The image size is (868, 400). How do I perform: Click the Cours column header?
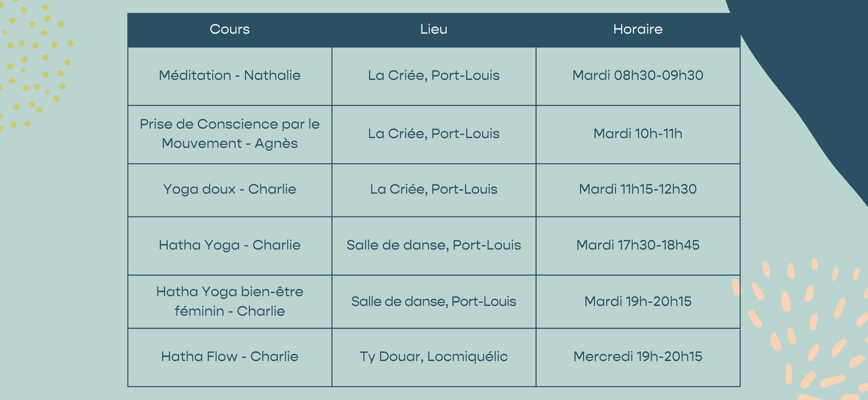pyautogui.click(x=230, y=29)
